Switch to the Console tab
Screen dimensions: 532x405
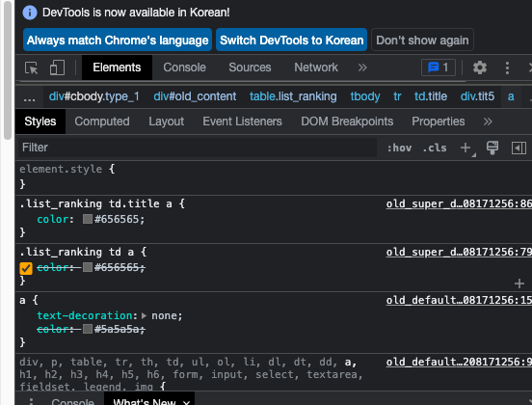tap(184, 67)
